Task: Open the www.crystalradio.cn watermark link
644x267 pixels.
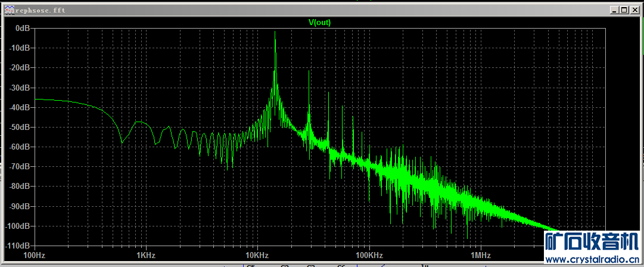Action: pos(593,260)
